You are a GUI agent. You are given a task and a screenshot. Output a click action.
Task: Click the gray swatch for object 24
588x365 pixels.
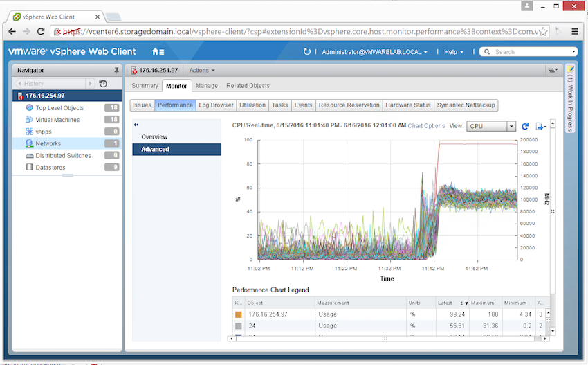coord(239,326)
